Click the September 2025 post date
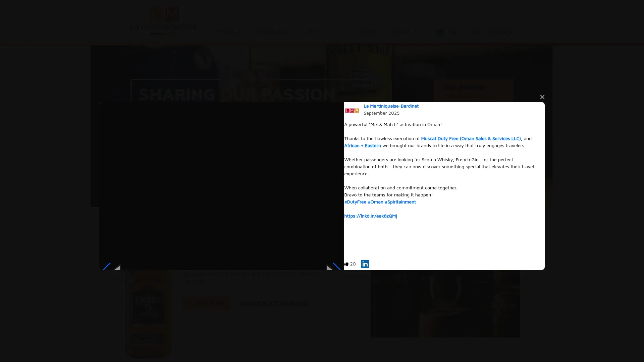The height and width of the screenshot is (362, 644). 381,113
